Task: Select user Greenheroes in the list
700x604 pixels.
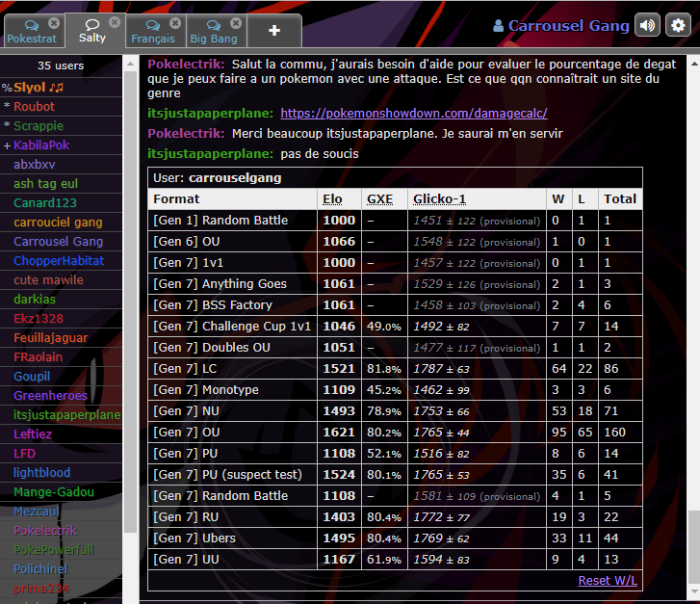Action: click(62, 395)
